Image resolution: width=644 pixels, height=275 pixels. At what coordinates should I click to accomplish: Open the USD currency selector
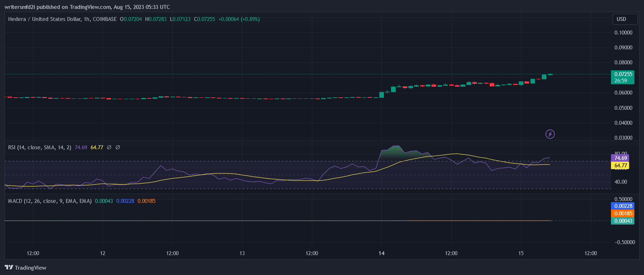[x=624, y=19]
